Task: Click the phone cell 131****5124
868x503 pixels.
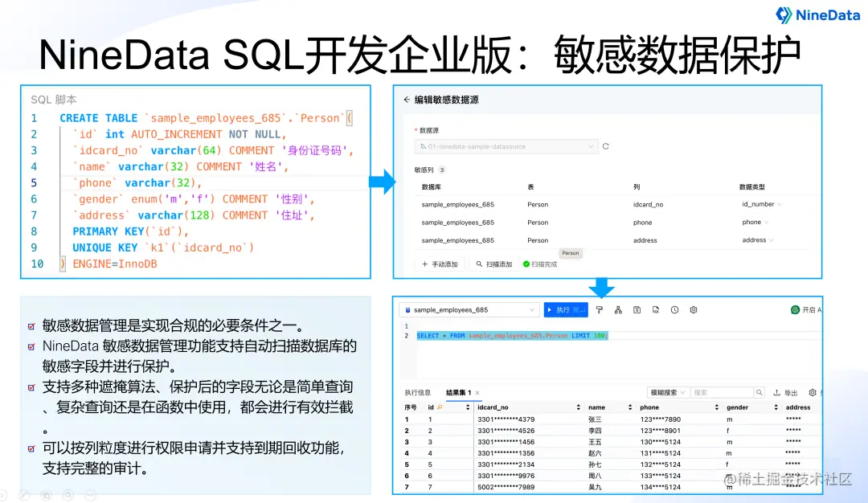Action: click(x=661, y=453)
